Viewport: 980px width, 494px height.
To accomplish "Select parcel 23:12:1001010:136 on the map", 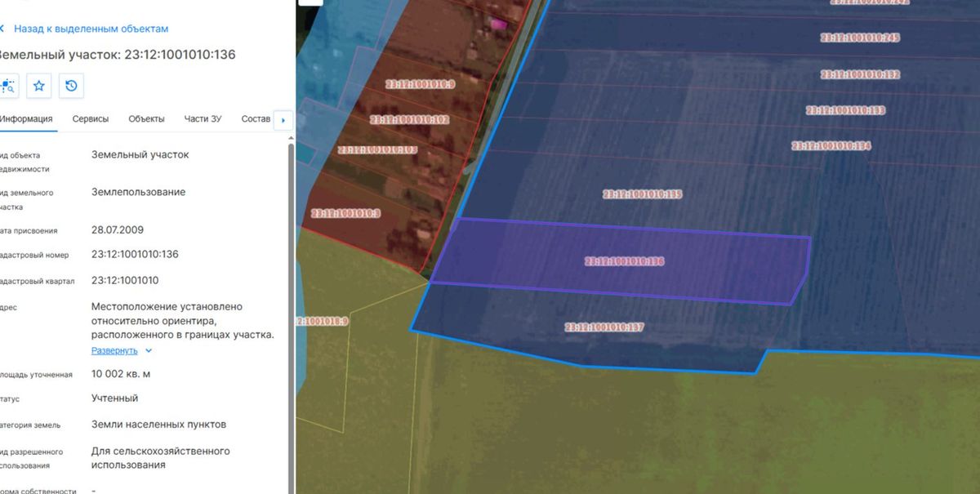I will [625, 262].
